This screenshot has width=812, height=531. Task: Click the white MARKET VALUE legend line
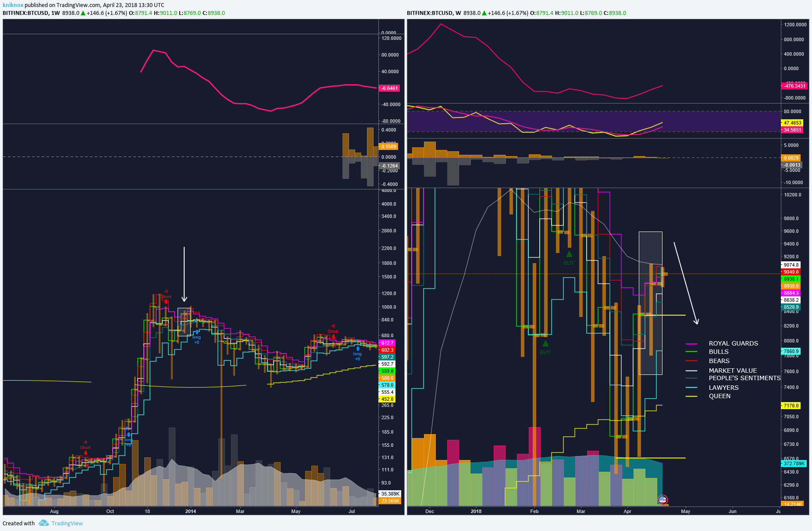(691, 371)
